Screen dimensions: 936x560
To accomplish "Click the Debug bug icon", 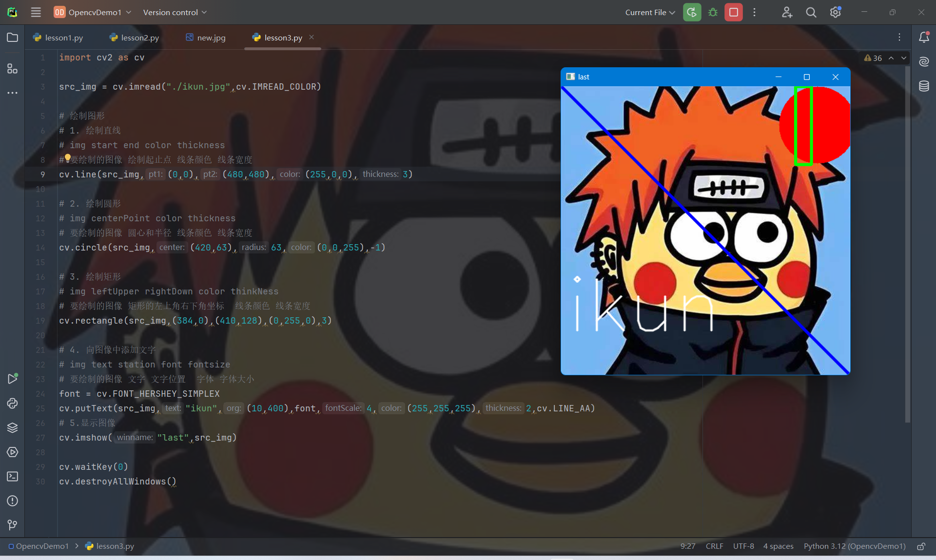I will [713, 12].
